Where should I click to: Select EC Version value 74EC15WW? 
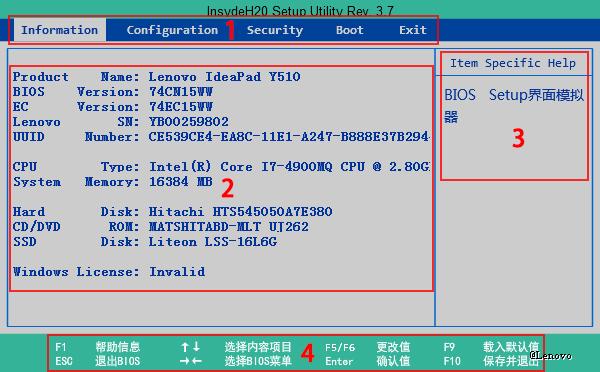click(x=181, y=107)
